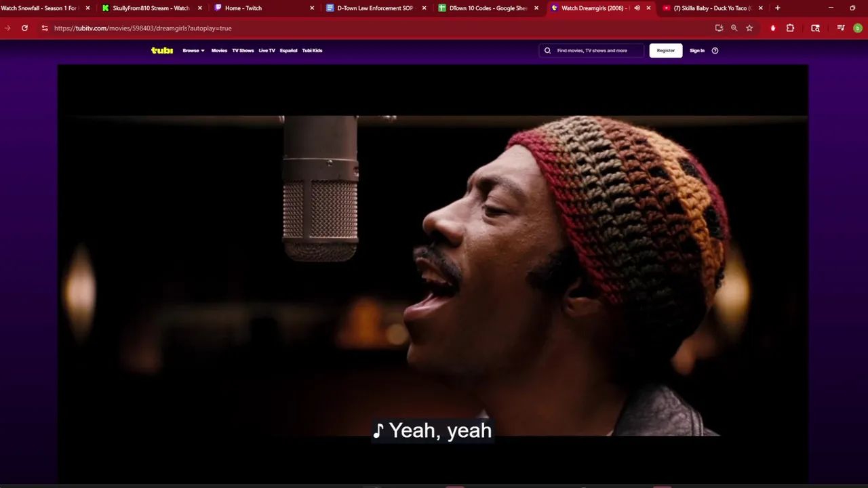Image resolution: width=868 pixels, height=488 pixels.
Task: Click the search-tabs toolbar icon
Action: coord(815,28)
